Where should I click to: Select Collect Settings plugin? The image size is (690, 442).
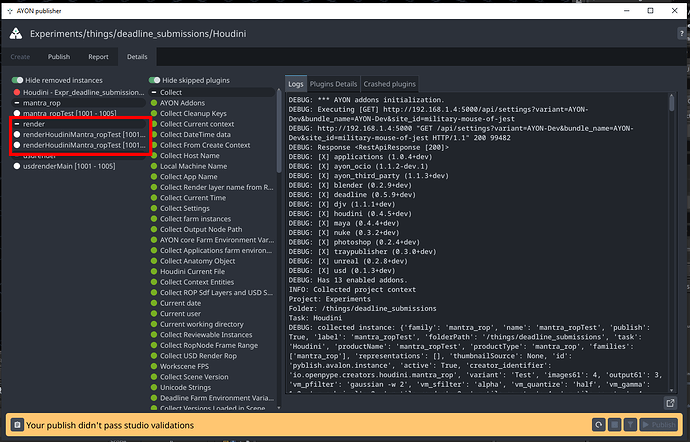tap(212, 209)
